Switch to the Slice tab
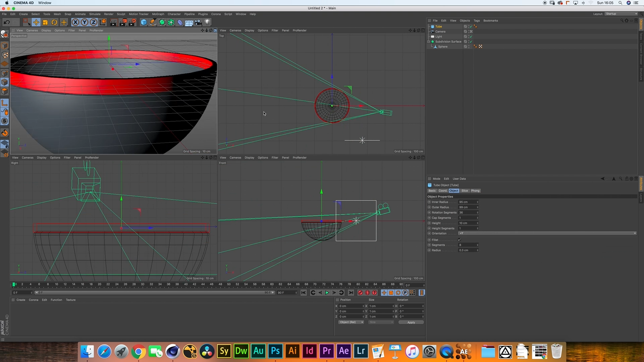Image resolution: width=644 pixels, height=362 pixels. [x=465, y=191]
